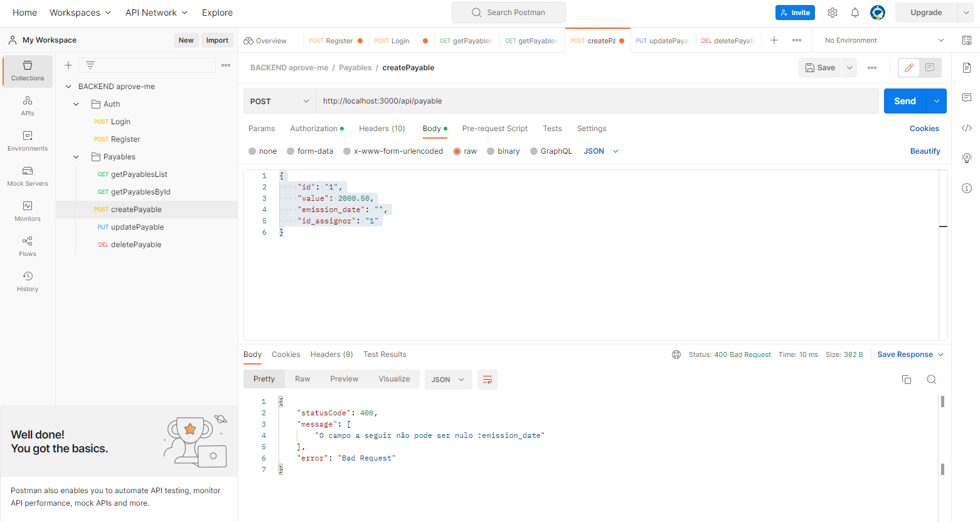This screenshot has width=980, height=522.
Task: Collapse the Auth folder
Action: (76, 104)
